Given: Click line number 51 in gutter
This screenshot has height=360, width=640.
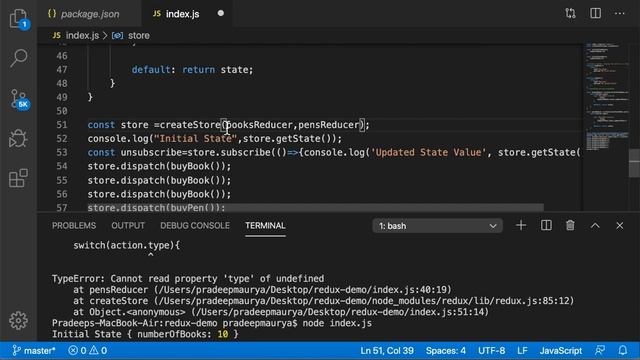Looking at the screenshot, I should click(x=62, y=124).
